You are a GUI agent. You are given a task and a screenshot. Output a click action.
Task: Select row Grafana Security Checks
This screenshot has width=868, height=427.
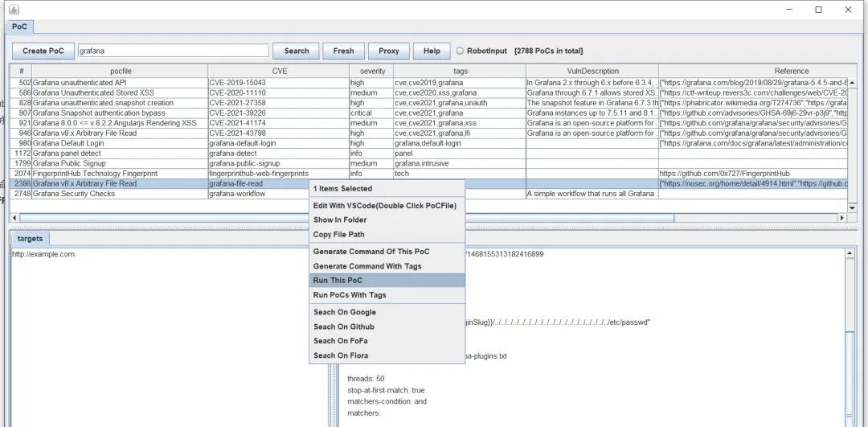[x=429, y=193]
